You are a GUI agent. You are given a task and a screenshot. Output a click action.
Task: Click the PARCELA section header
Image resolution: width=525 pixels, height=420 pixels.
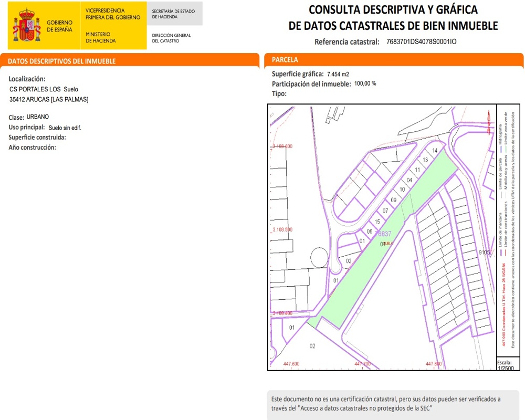pyautogui.click(x=285, y=60)
